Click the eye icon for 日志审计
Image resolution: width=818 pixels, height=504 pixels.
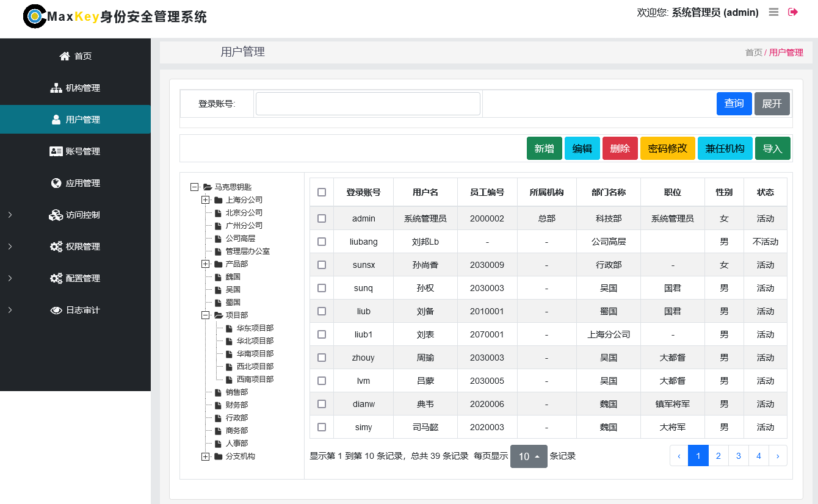click(56, 310)
